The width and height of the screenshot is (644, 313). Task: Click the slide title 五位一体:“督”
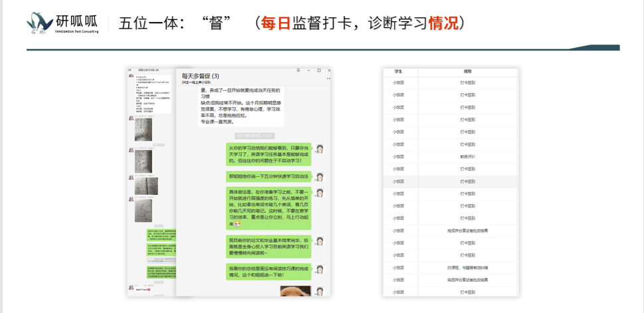[x=175, y=23]
